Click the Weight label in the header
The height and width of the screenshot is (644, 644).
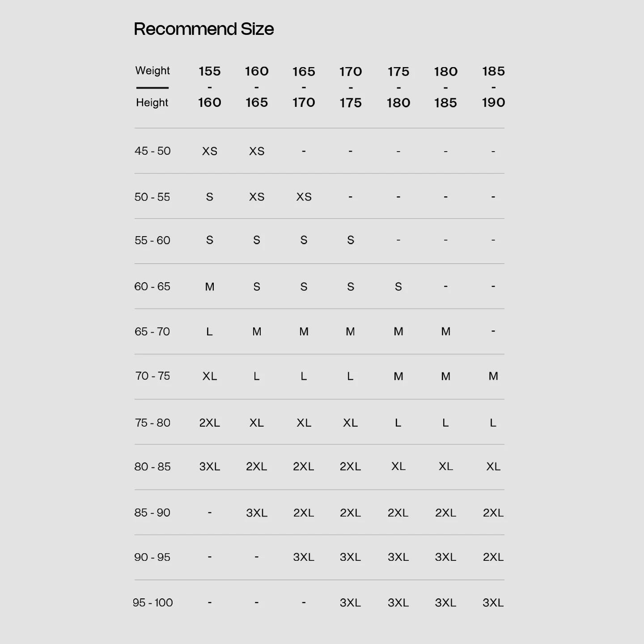click(x=153, y=71)
